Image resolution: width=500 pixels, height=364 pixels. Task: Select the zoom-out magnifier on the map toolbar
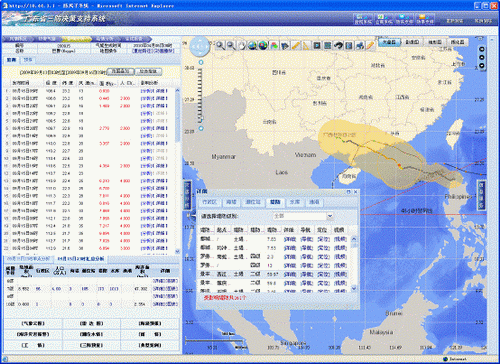click(x=231, y=45)
